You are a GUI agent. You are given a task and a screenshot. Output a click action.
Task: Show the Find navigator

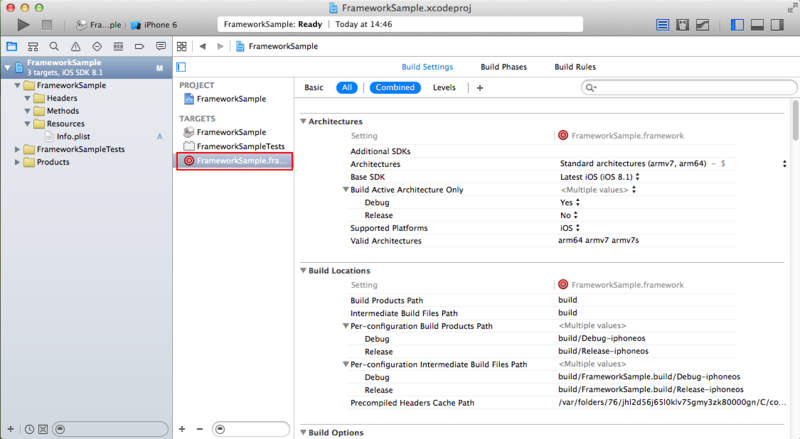pos(54,46)
